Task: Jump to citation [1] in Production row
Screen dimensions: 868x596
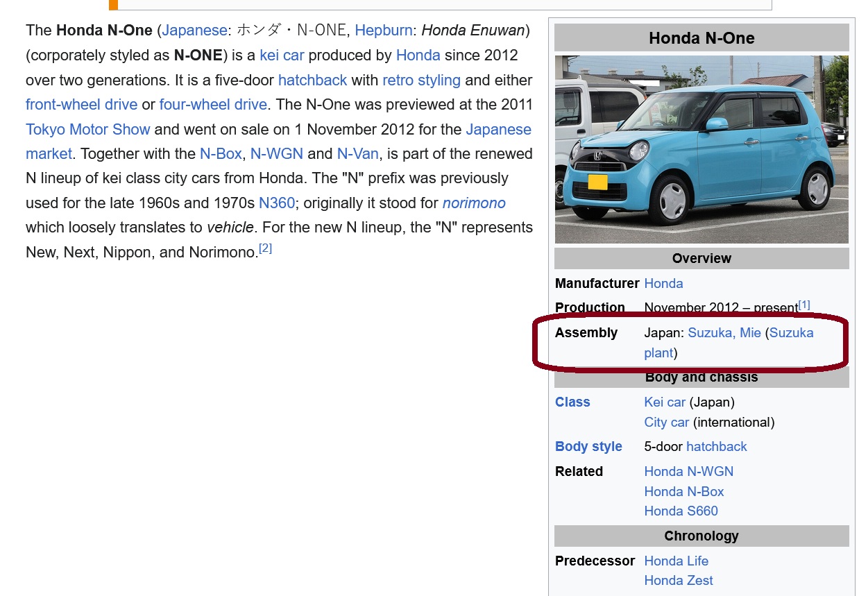Action: coord(804,305)
